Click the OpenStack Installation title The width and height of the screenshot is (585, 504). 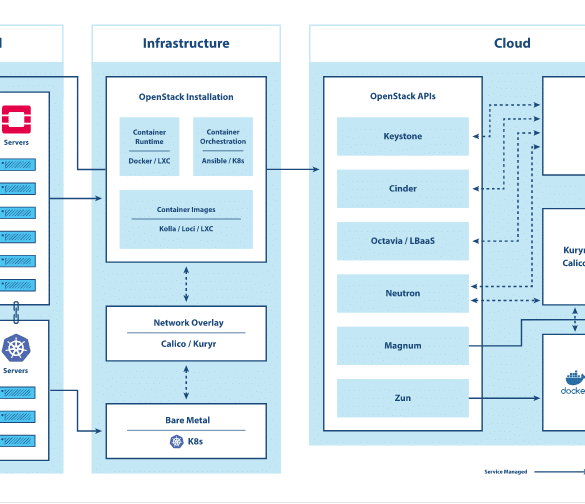point(186,97)
